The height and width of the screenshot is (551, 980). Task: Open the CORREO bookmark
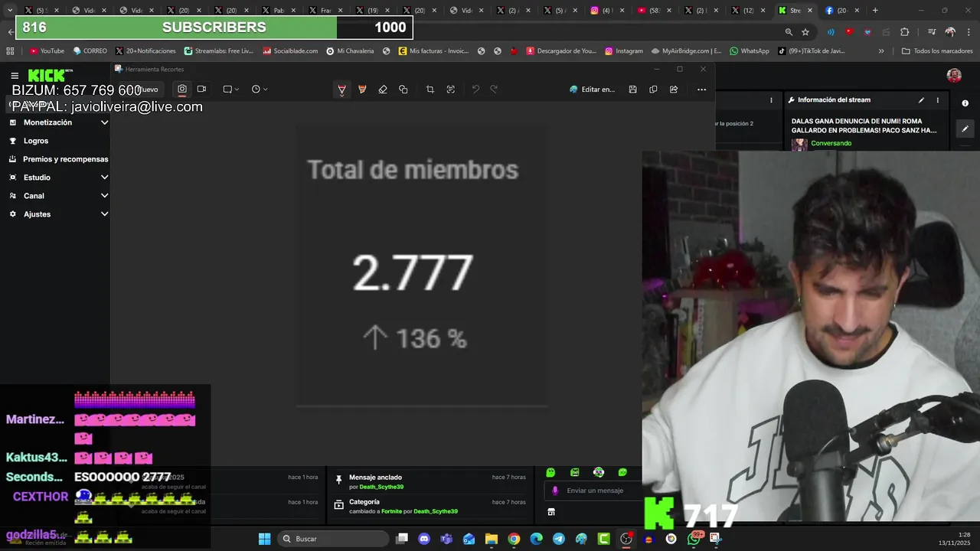(x=90, y=51)
